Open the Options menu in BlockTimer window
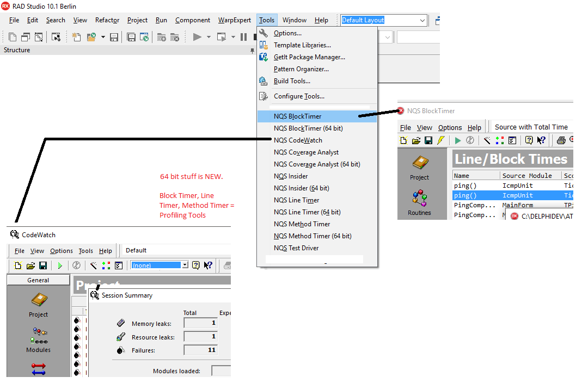This screenshot has width=588, height=383. (x=450, y=128)
